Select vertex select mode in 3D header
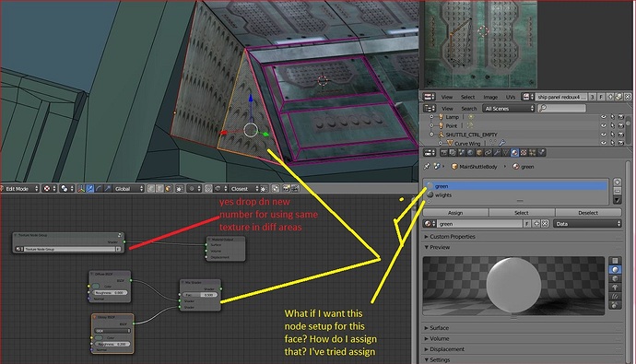The image size is (636, 364). tap(151, 189)
